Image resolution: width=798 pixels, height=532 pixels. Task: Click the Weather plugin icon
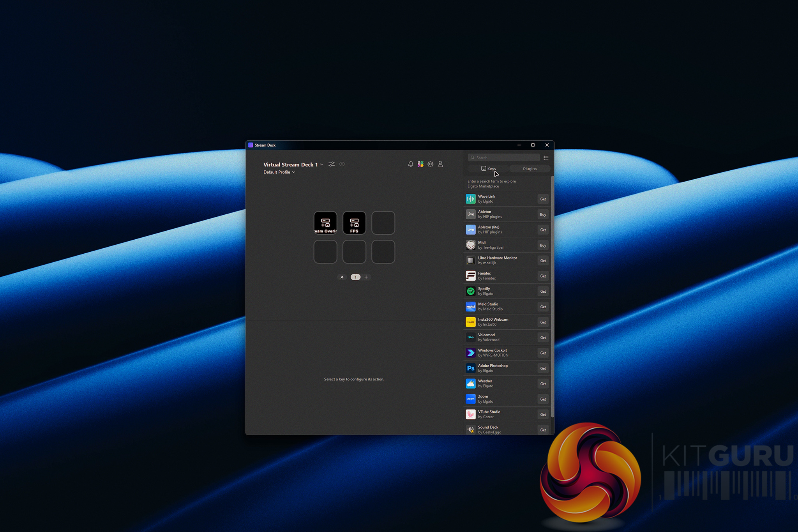point(471,384)
